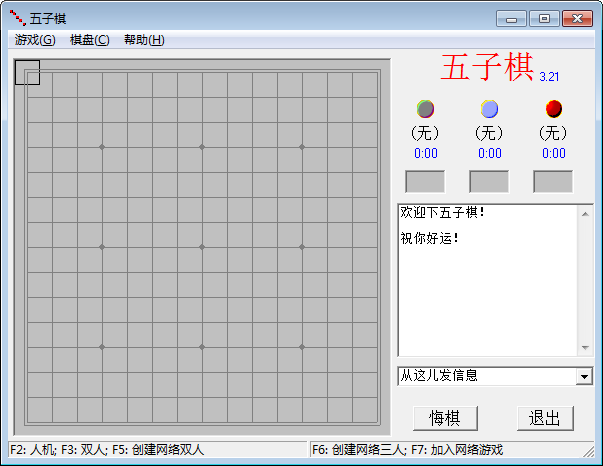Click the chat log scroll up arrow

[585, 214]
